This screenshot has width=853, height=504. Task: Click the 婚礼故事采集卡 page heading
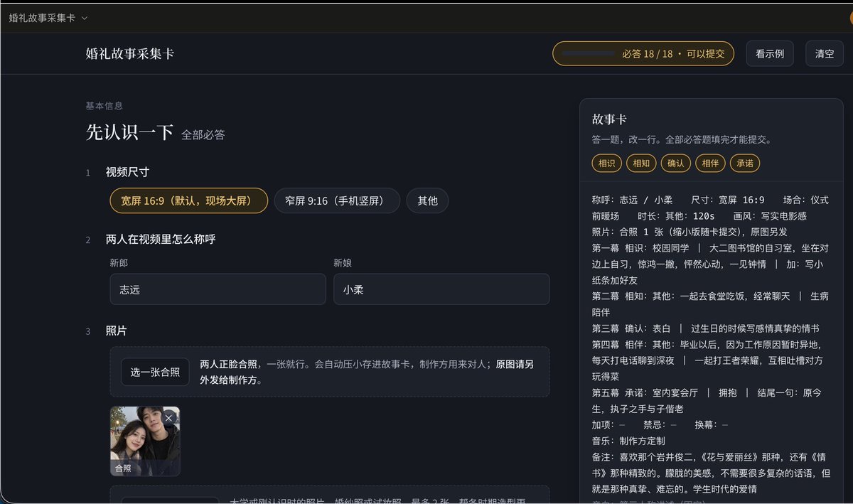130,53
